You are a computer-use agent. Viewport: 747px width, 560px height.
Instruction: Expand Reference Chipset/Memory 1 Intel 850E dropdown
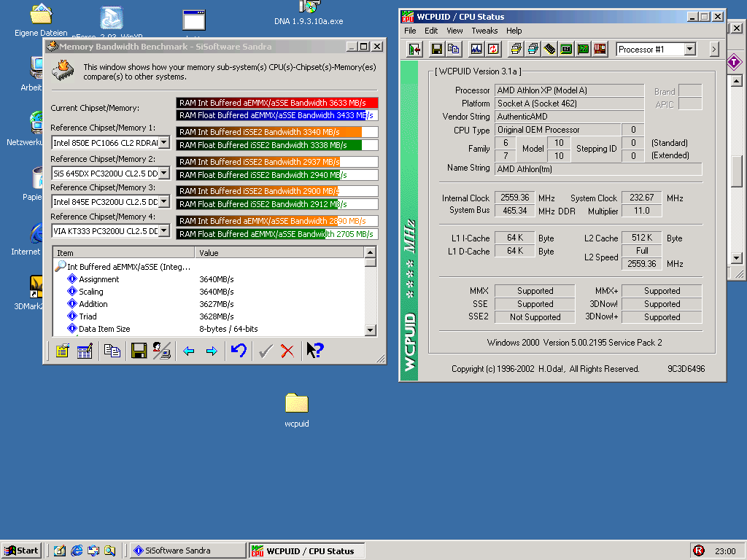(x=164, y=143)
